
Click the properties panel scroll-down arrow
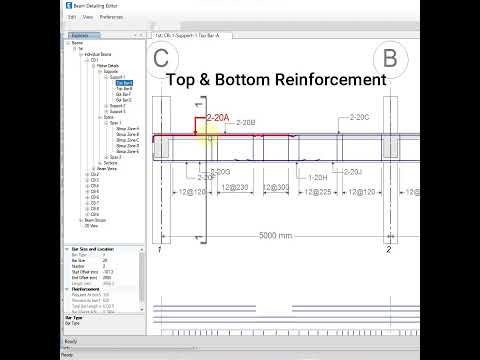click(x=142, y=310)
